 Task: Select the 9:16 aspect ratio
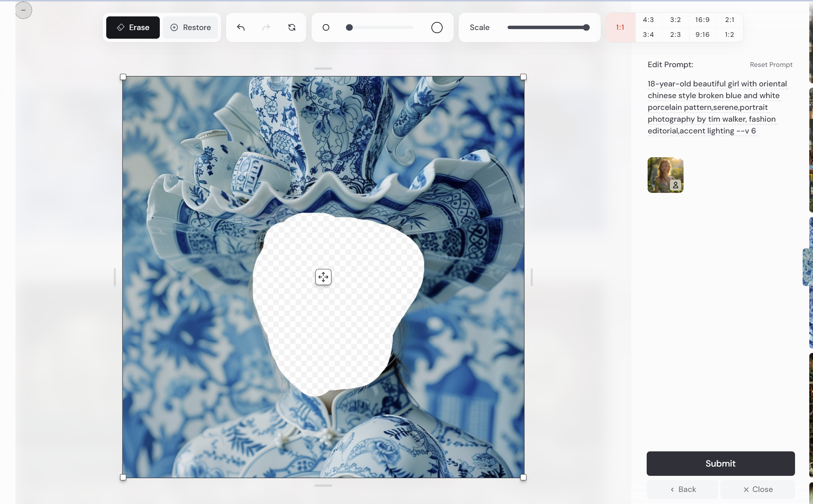point(702,34)
